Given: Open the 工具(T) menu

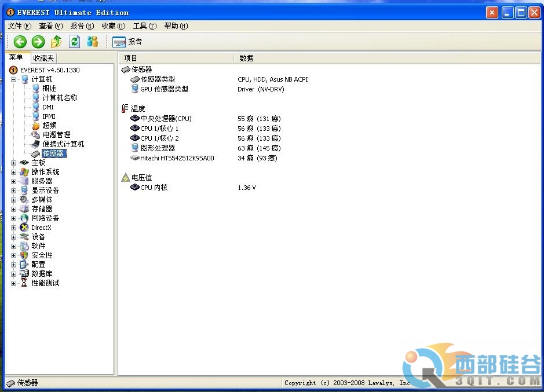Looking at the screenshot, I should (x=145, y=26).
